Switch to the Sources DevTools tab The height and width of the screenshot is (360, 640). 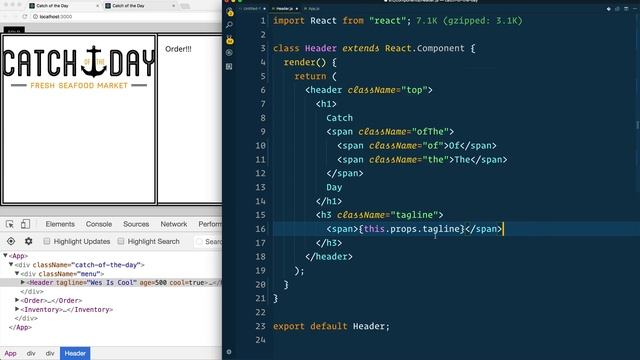click(x=136, y=224)
